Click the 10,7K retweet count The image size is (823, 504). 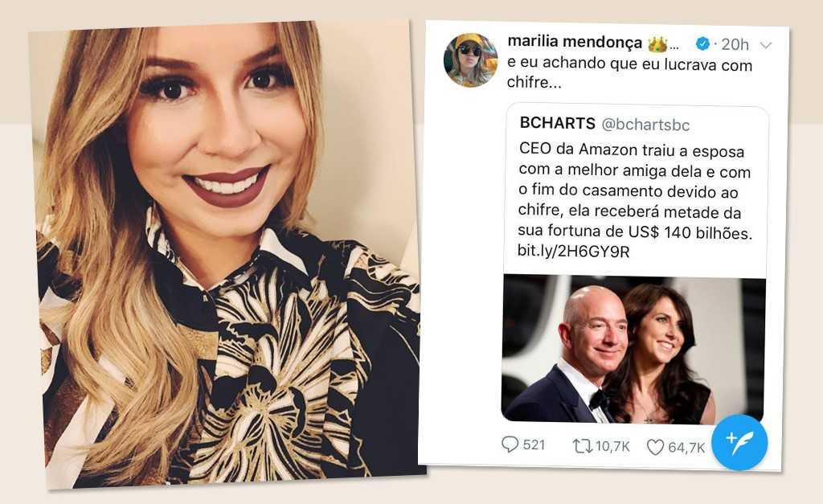coord(612,446)
